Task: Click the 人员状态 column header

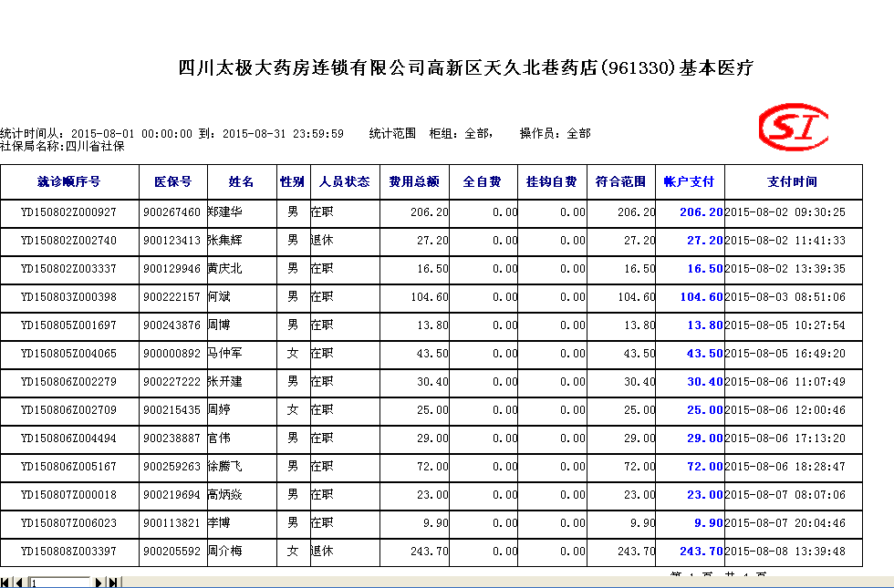Action: 345,181
